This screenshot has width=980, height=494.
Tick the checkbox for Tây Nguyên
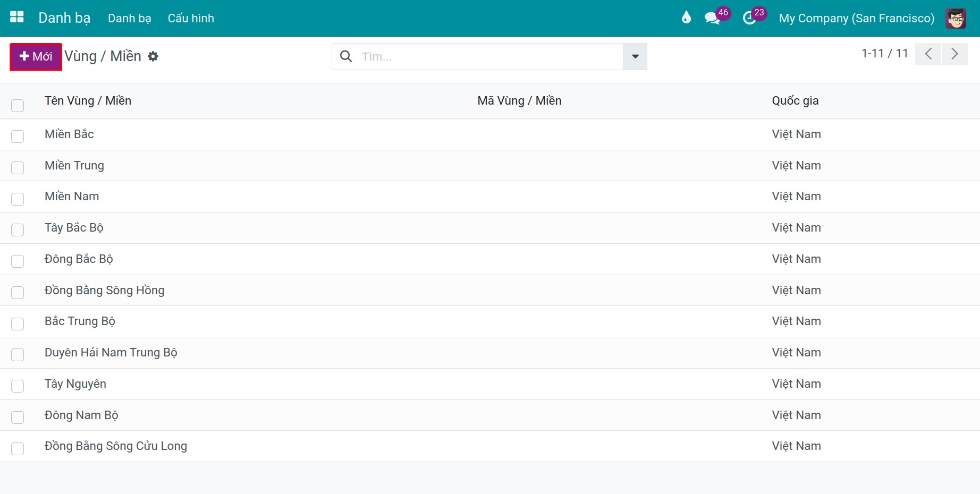point(18,386)
